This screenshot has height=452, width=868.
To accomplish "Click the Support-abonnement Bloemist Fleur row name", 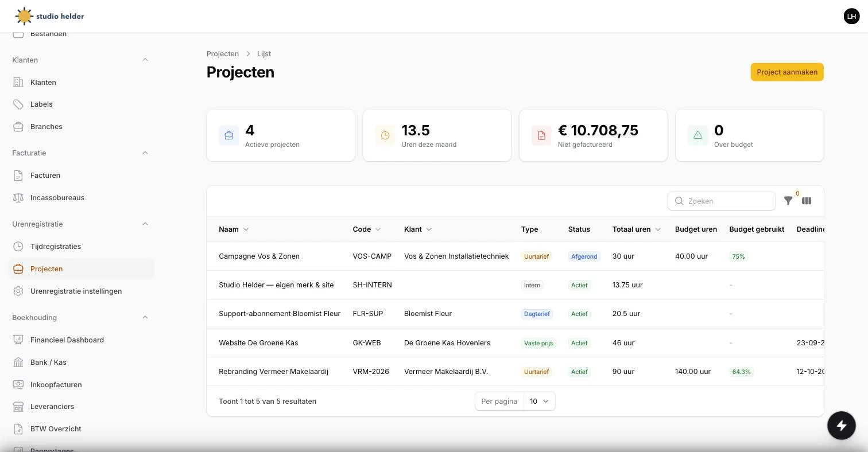I will pyautogui.click(x=280, y=314).
